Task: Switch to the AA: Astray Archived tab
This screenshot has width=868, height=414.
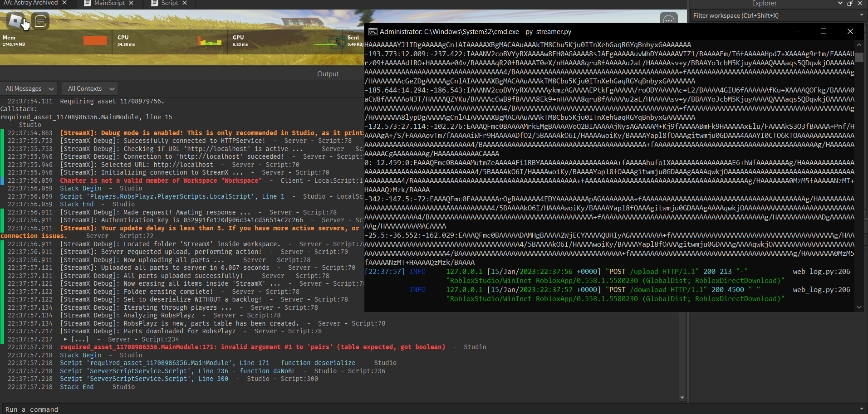Action: click(32, 3)
